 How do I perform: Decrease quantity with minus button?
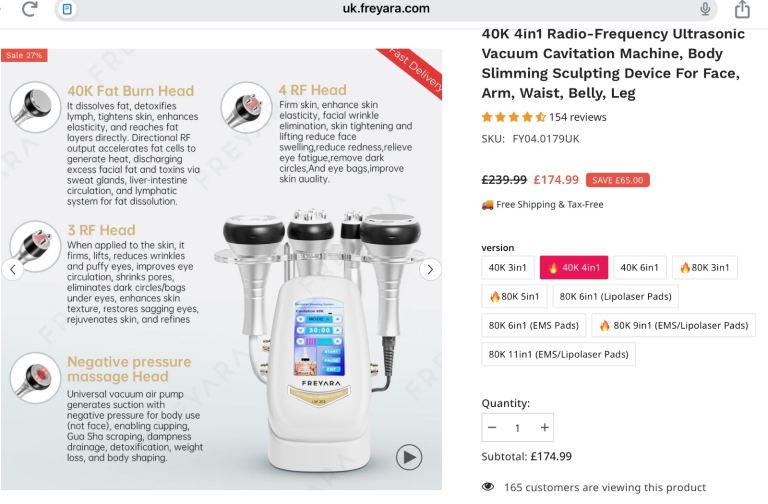[x=492, y=427]
